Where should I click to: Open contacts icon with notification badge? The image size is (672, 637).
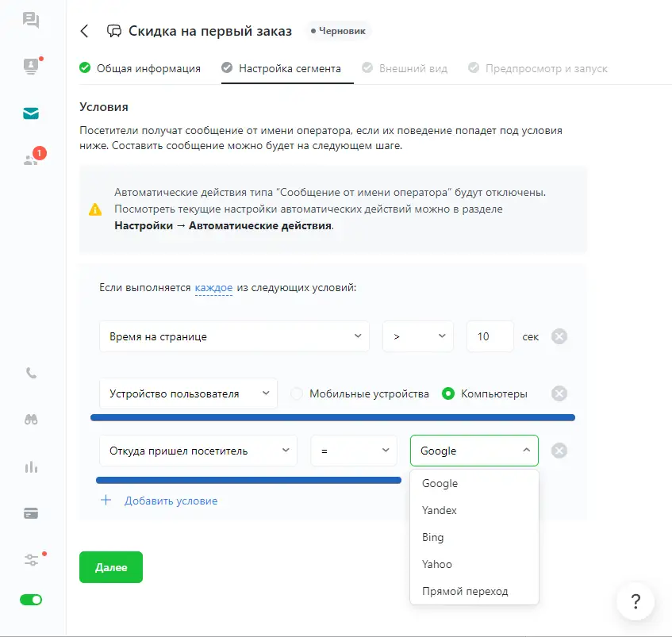[x=31, y=159]
